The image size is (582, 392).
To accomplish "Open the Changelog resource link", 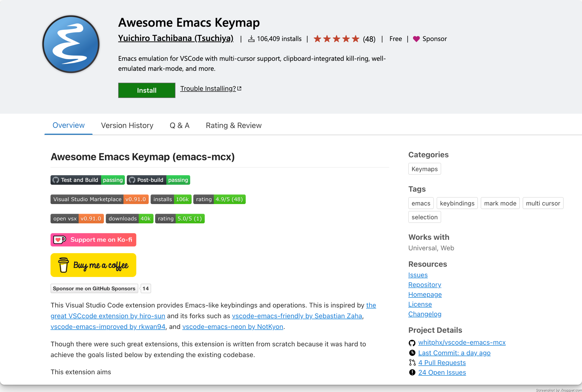I will tap(425, 314).
